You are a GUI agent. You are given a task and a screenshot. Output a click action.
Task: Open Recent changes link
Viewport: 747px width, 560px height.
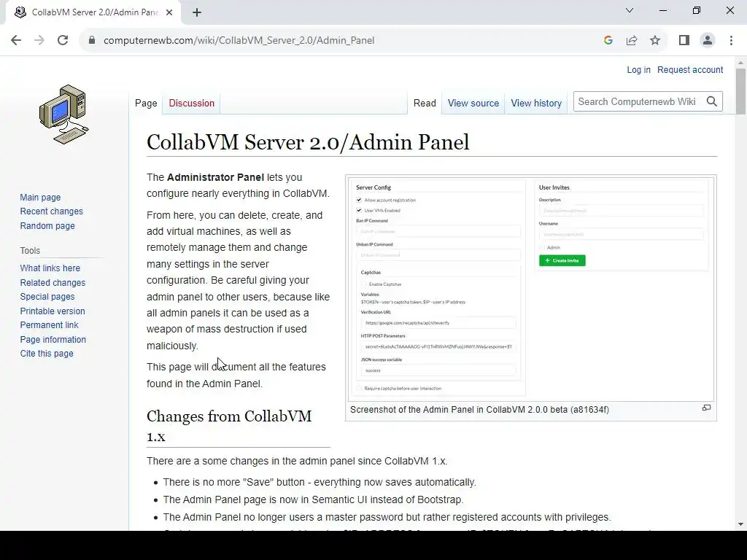(x=52, y=211)
